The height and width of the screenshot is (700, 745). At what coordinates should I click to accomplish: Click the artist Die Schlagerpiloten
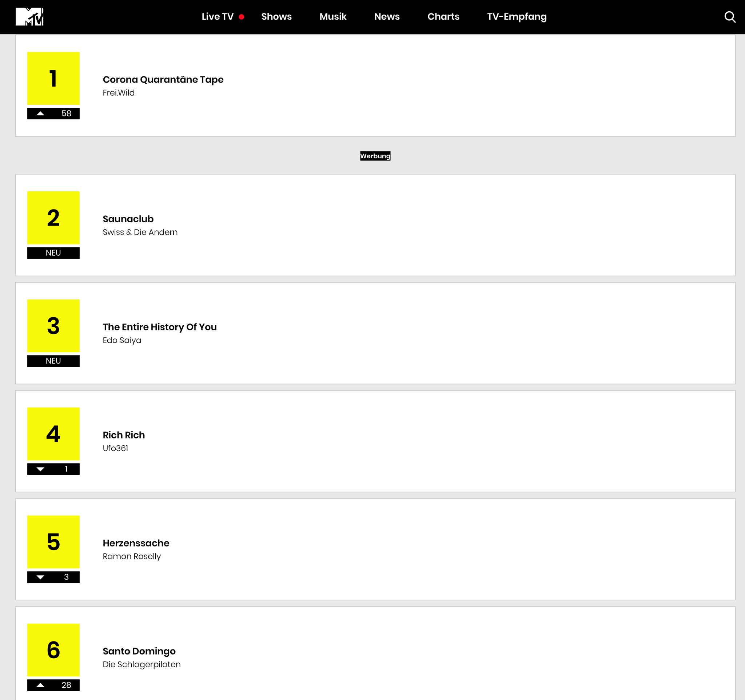coord(142,665)
